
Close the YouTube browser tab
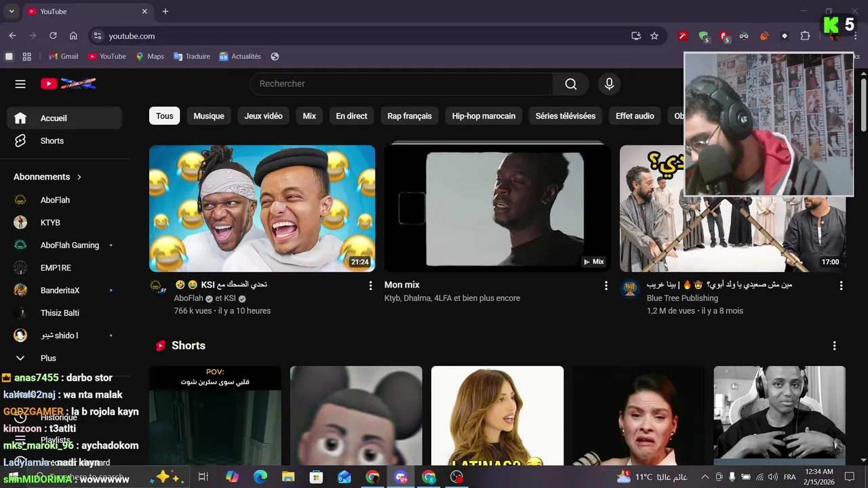click(144, 12)
